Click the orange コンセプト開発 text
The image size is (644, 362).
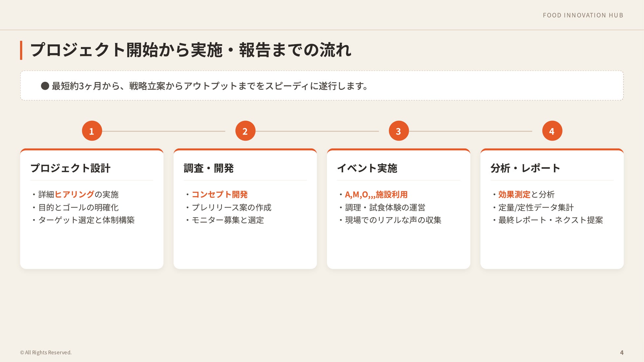click(220, 194)
